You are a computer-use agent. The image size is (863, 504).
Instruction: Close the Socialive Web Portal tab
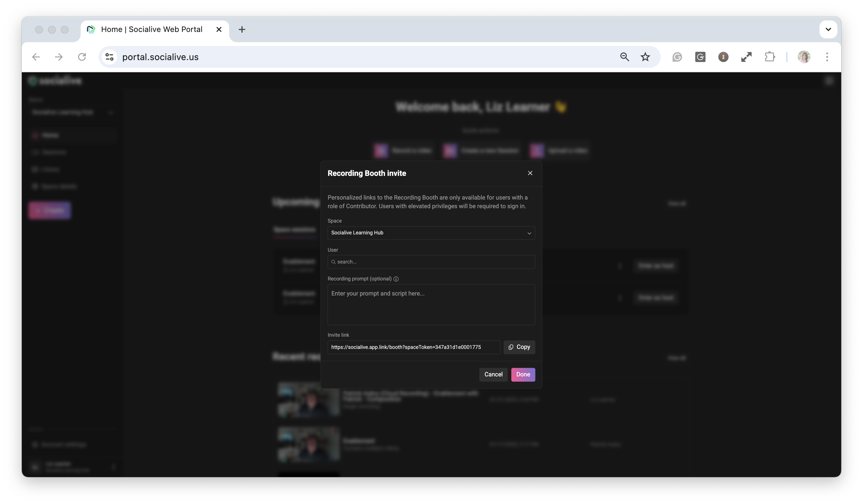[x=219, y=29]
